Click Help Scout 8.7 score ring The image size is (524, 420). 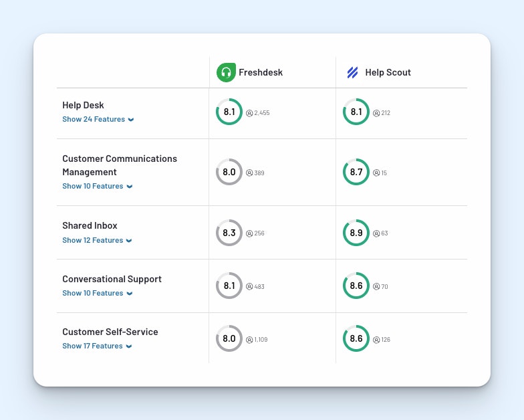click(x=356, y=172)
